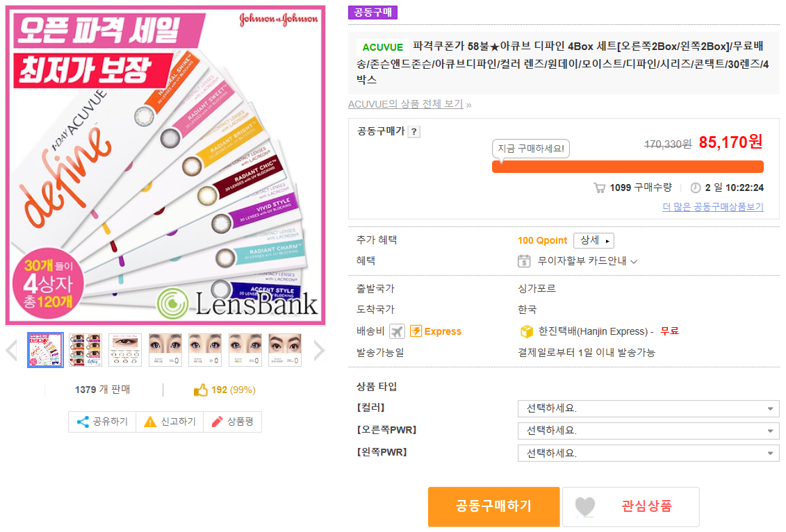The height and width of the screenshot is (532, 786).
Task: Click the Express shipping badge
Action: coord(435,331)
